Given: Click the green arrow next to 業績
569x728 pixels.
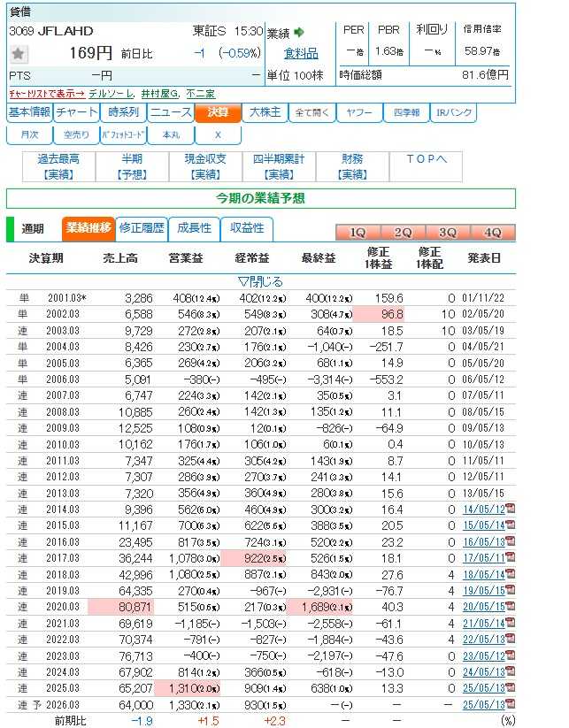Looking at the screenshot, I should (299, 33).
